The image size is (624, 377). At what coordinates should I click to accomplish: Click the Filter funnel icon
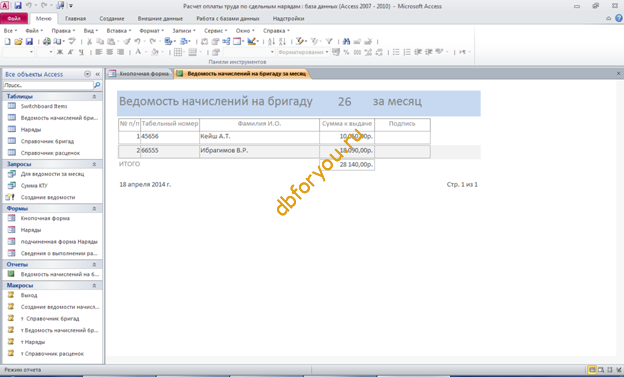pyautogui.click(x=329, y=41)
